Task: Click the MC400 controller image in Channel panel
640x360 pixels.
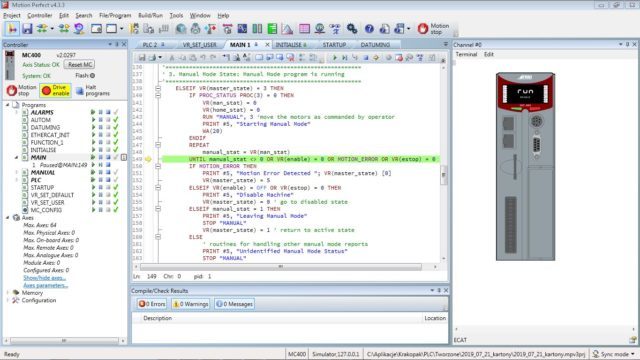Action: click(525, 166)
